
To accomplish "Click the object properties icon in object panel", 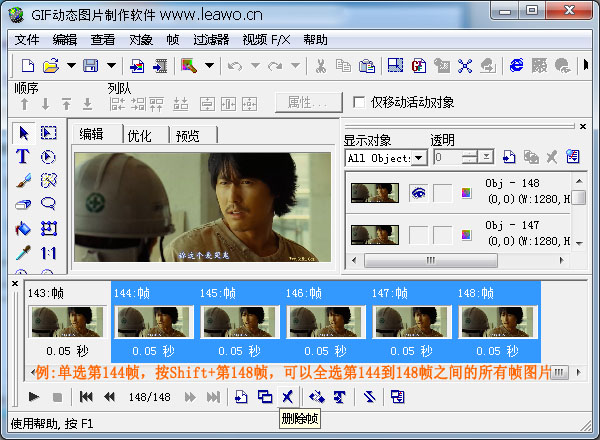I will 573,156.
